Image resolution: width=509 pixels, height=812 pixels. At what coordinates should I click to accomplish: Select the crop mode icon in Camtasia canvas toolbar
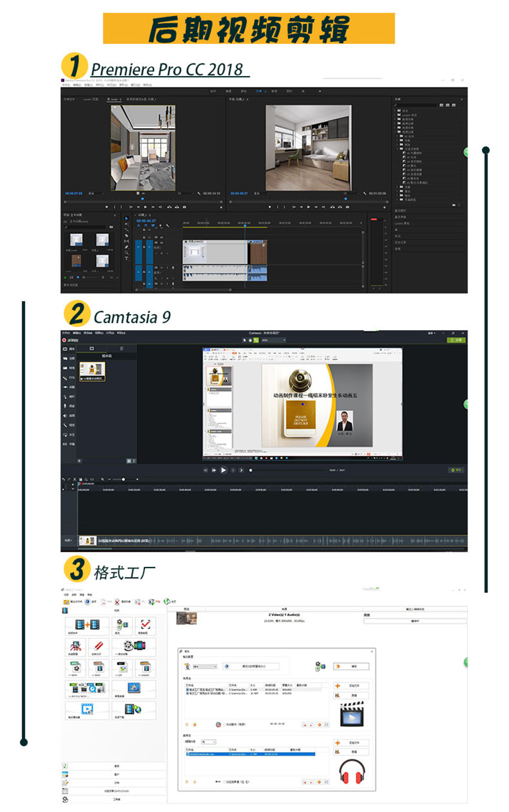click(256, 340)
